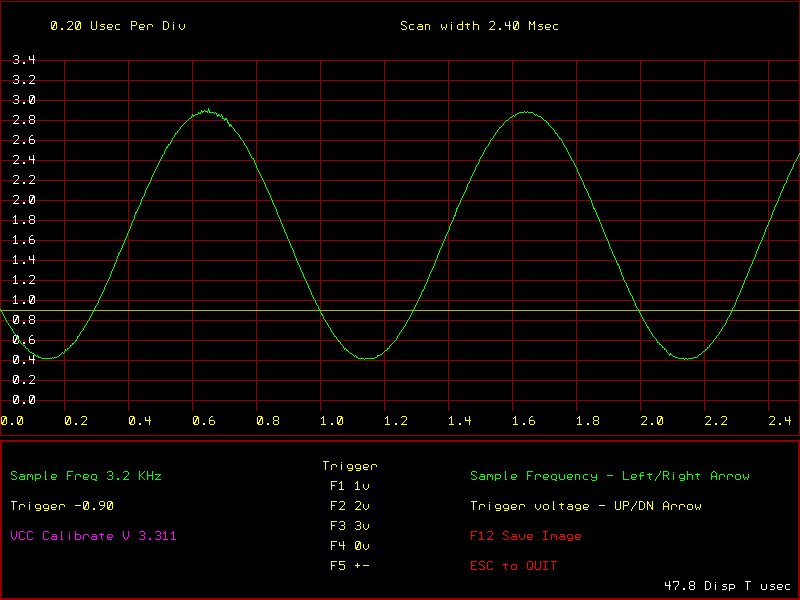Click 'Sample Frequency - Left/Right Arrow' hint
The height and width of the screenshot is (600, 800).
click(610, 476)
